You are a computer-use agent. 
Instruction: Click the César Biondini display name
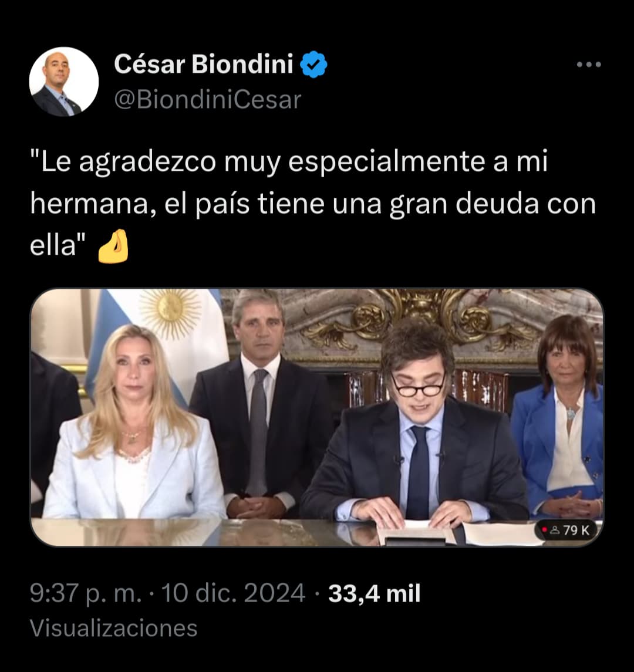coord(204,65)
